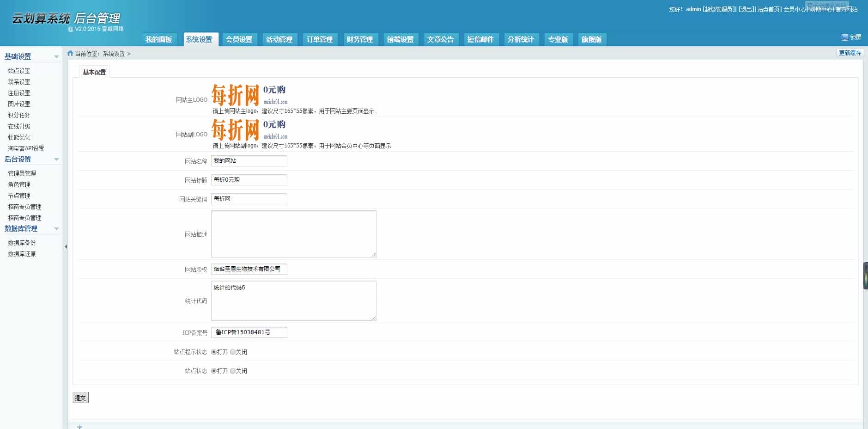The image size is (868, 429).
Task: Click the plus icon at page bottom
Action: click(x=79, y=427)
